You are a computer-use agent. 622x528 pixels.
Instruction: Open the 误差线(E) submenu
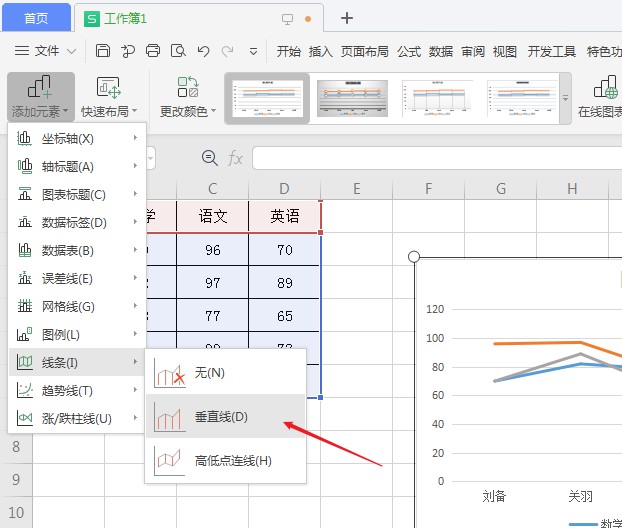(x=77, y=278)
